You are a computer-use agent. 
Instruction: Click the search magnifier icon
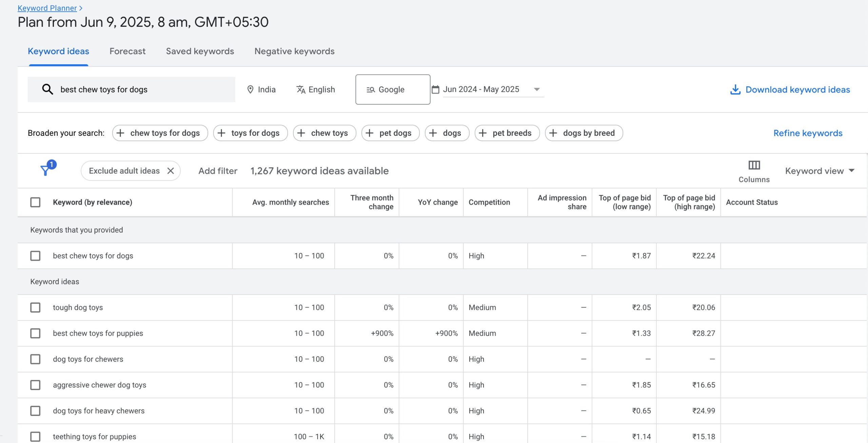click(x=47, y=89)
